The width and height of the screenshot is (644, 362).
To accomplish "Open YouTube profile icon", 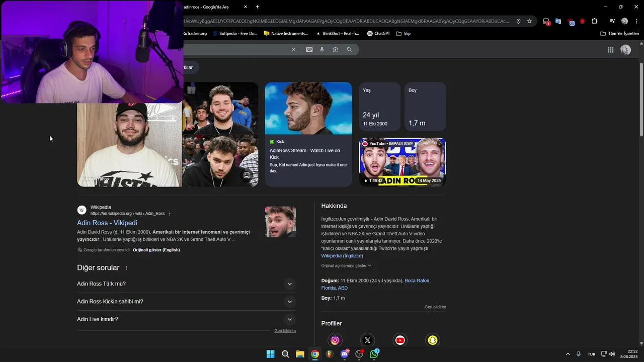I will [400, 340].
